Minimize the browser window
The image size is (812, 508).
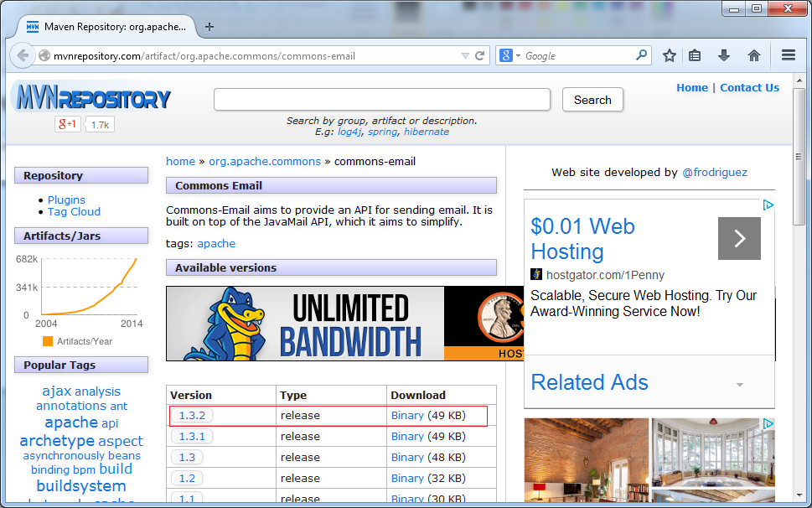[x=734, y=8]
